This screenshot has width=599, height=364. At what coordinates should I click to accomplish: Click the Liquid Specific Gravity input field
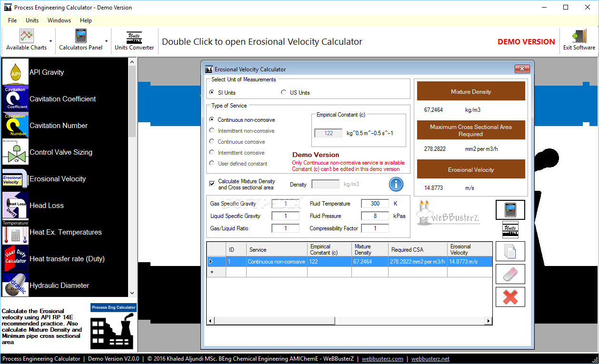285,216
